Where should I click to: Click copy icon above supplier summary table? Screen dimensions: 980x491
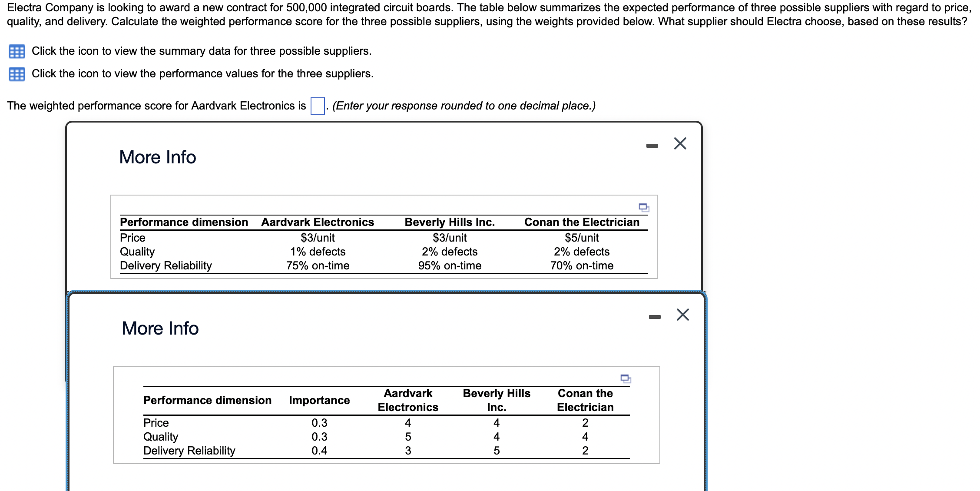point(643,207)
